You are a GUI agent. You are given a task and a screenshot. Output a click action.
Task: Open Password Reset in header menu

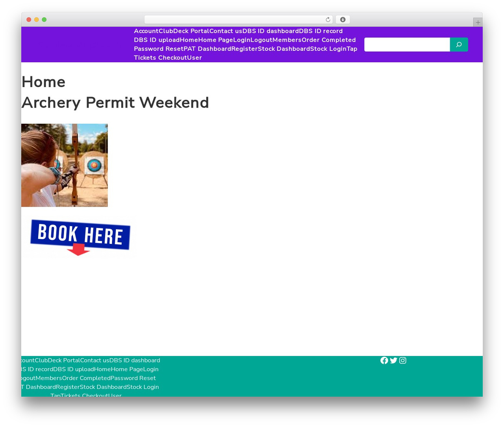[x=159, y=49]
